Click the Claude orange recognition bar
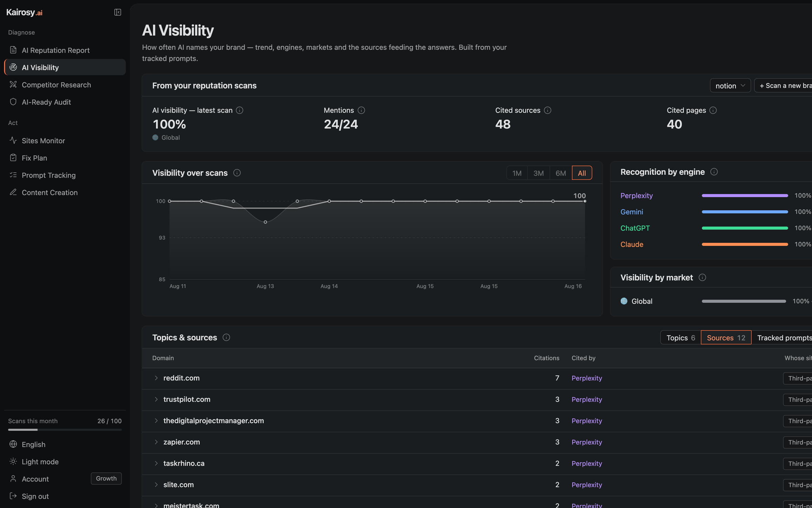812x508 pixels. point(745,244)
